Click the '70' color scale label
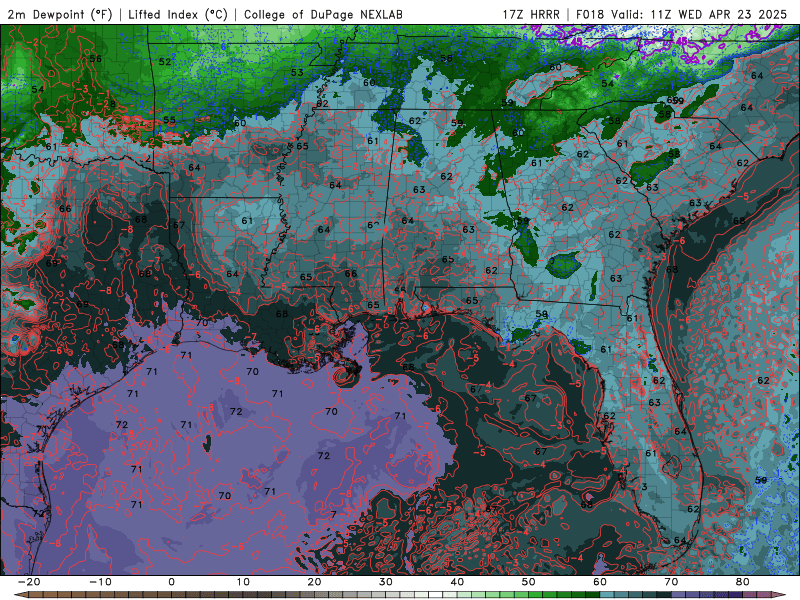The width and height of the screenshot is (800, 600). pyautogui.click(x=671, y=582)
